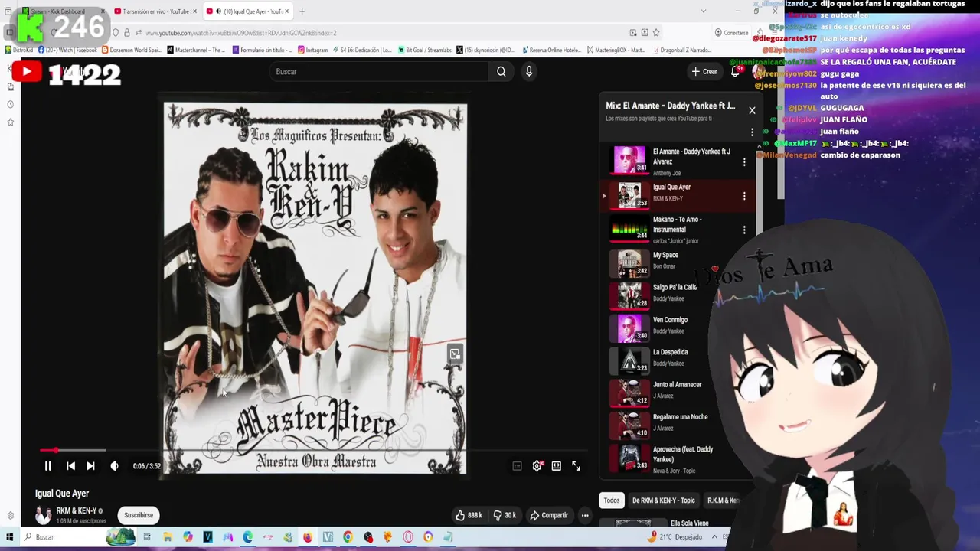Image resolution: width=980 pixels, height=551 pixels.
Task: Skip to previous track in player
Action: click(70, 465)
